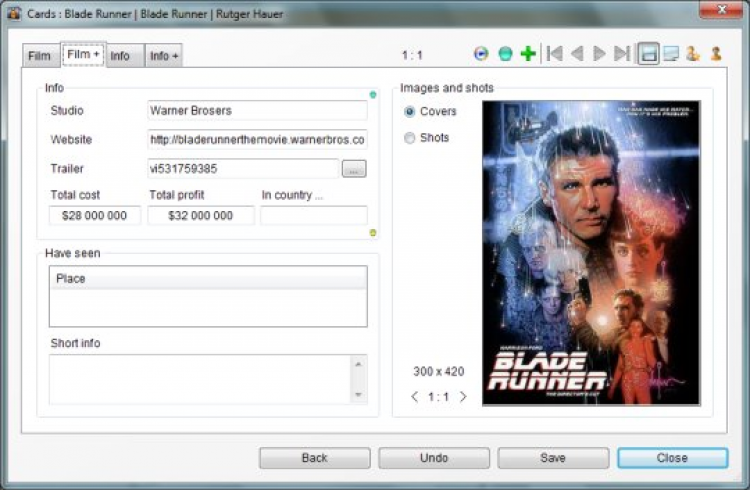Click the Website input field

(257, 140)
